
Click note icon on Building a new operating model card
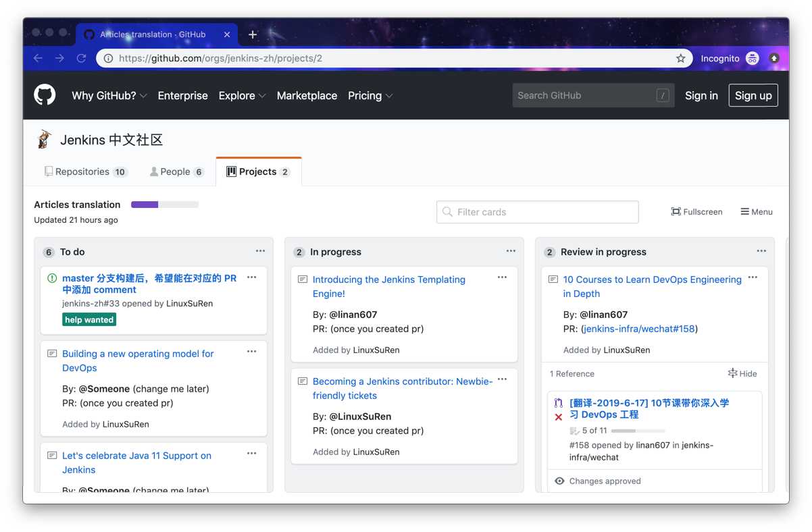[52, 354]
